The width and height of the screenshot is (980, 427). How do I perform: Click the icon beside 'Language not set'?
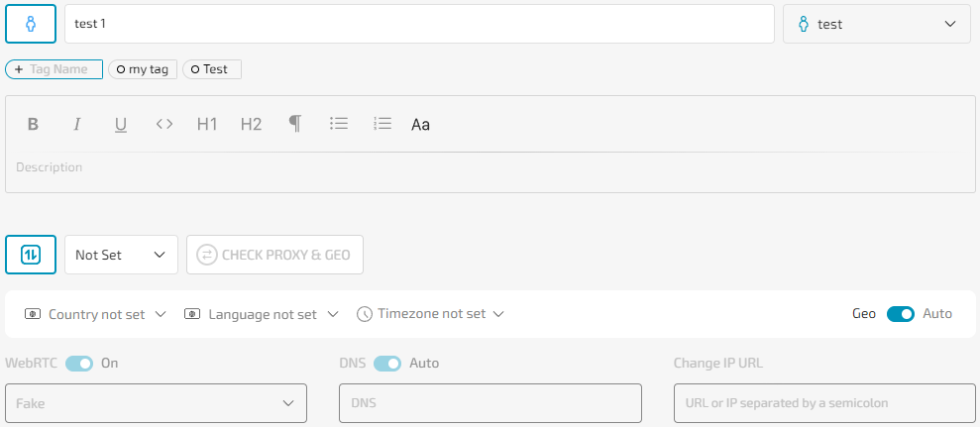192,314
